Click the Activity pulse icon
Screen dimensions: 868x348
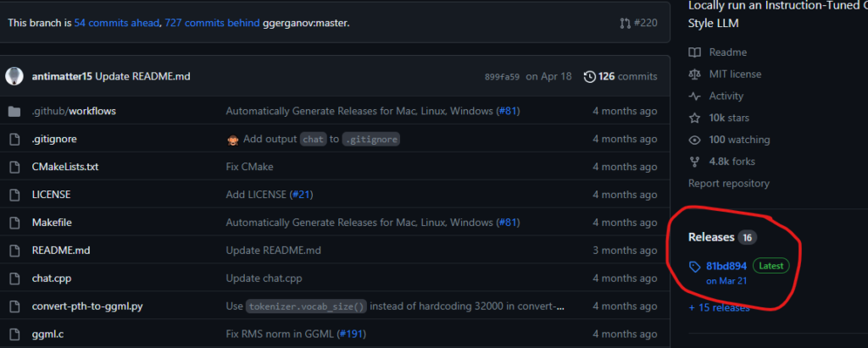694,97
